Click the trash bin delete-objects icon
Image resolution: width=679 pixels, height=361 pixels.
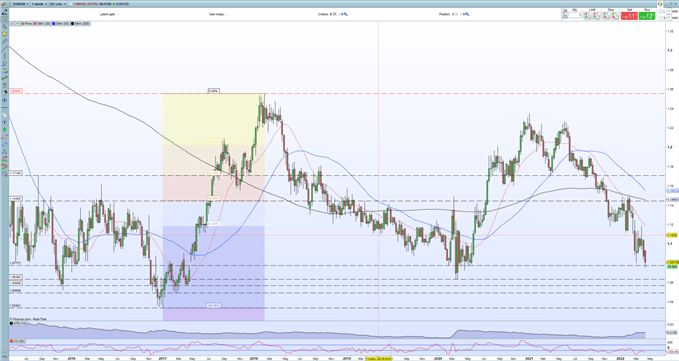4,85
